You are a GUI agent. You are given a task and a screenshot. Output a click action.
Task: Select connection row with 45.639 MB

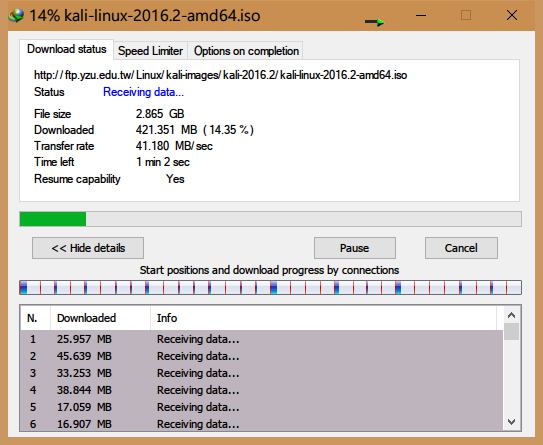(261, 356)
